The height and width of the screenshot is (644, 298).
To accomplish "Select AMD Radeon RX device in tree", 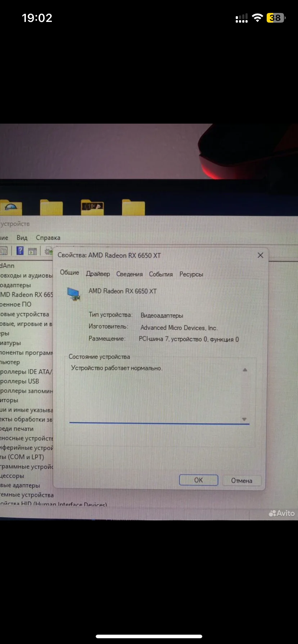I will pos(26,295).
